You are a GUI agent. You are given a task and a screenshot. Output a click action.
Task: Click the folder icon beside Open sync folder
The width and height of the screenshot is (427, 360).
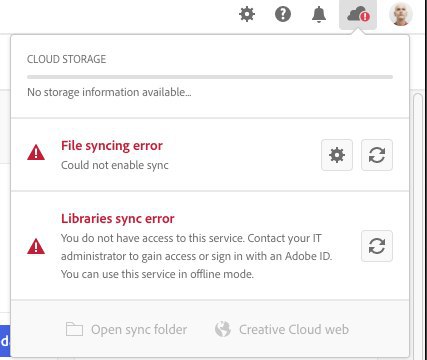point(74,329)
